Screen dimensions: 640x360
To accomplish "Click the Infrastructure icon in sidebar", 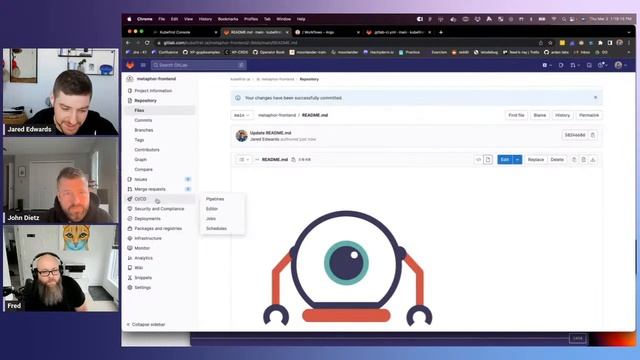I will point(130,238).
